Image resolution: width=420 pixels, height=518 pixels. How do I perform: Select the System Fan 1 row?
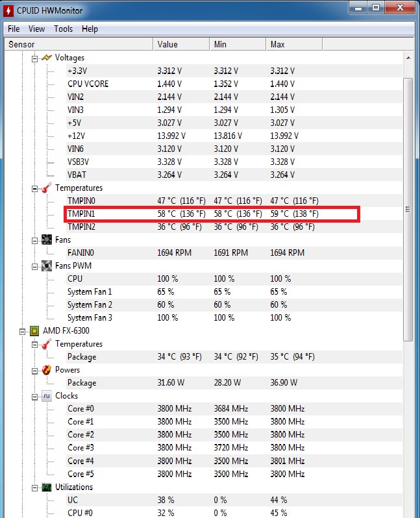(234, 291)
